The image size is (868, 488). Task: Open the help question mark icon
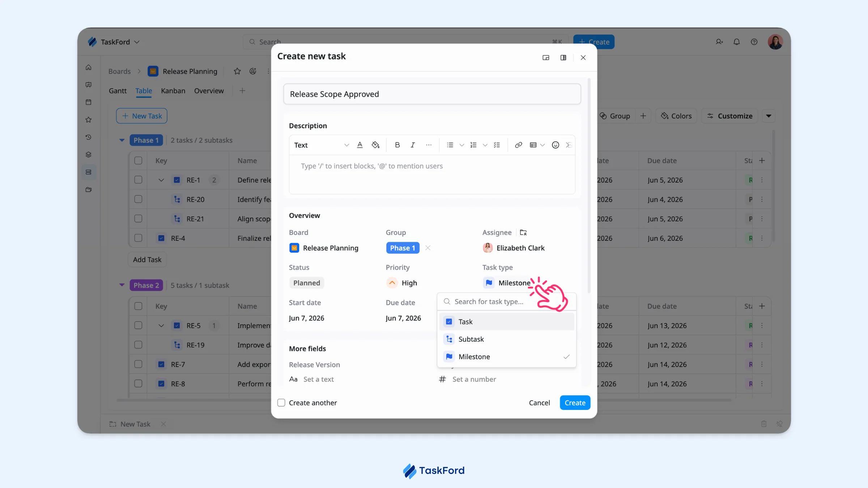[754, 42]
